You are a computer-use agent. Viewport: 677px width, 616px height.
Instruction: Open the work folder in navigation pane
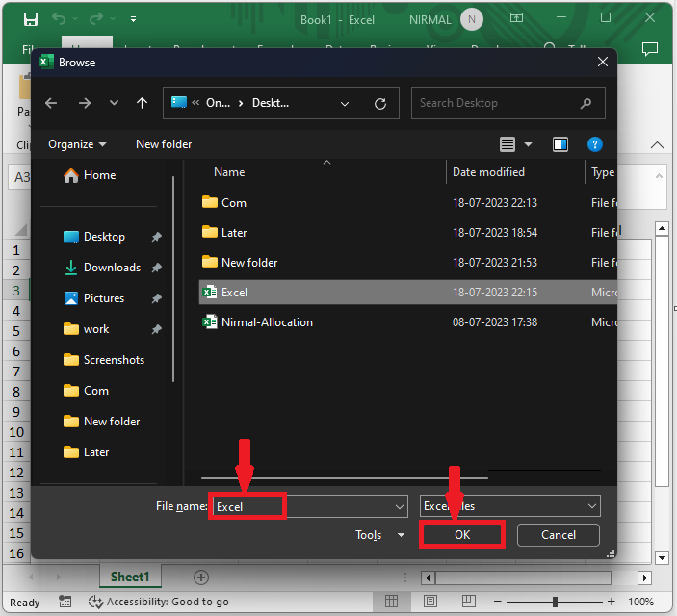point(87,329)
